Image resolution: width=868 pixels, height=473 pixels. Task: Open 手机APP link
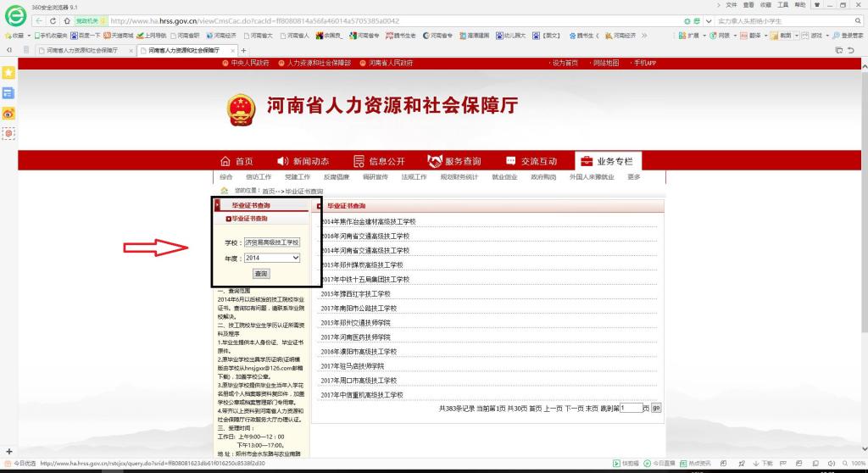(644, 63)
